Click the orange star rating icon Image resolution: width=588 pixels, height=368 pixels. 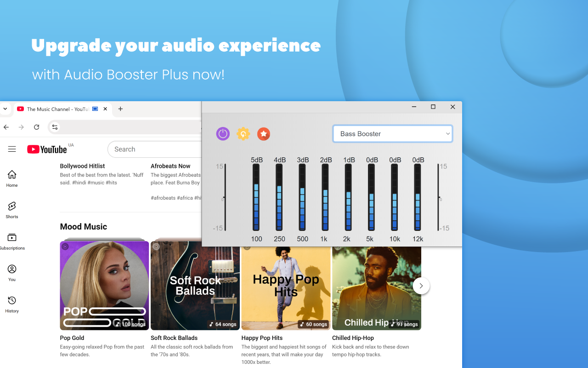[x=264, y=134]
